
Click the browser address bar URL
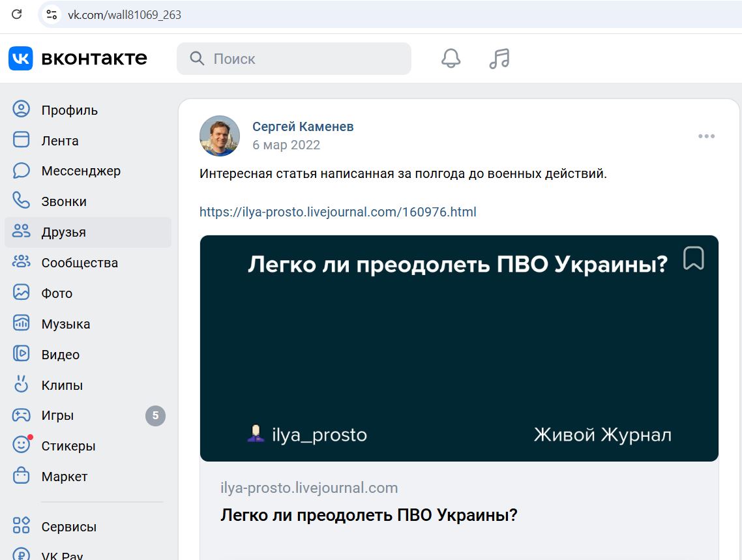coord(125,14)
